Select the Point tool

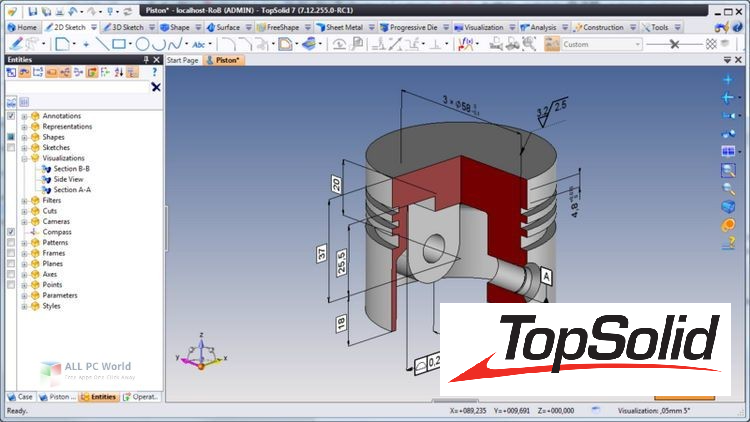tap(86, 44)
